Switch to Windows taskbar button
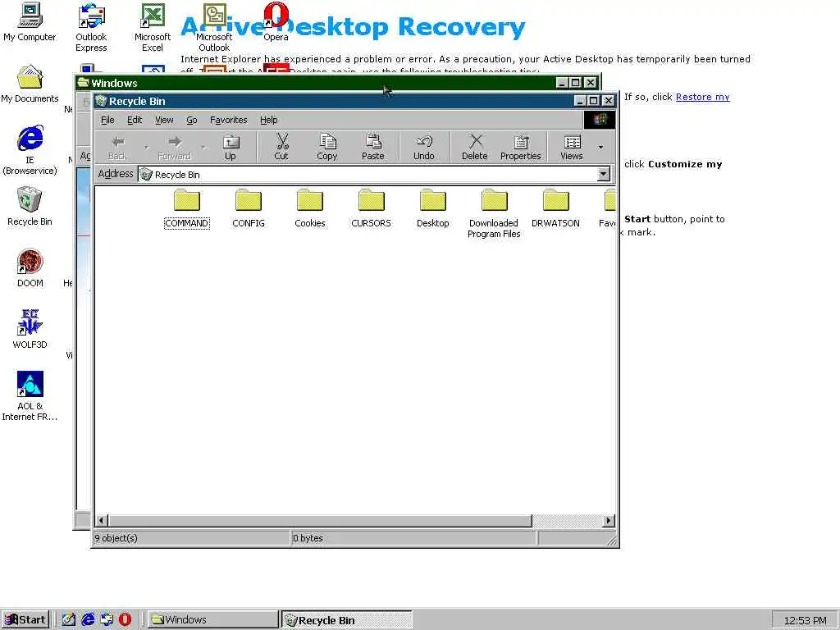Image resolution: width=840 pixels, height=630 pixels. click(212, 619)
